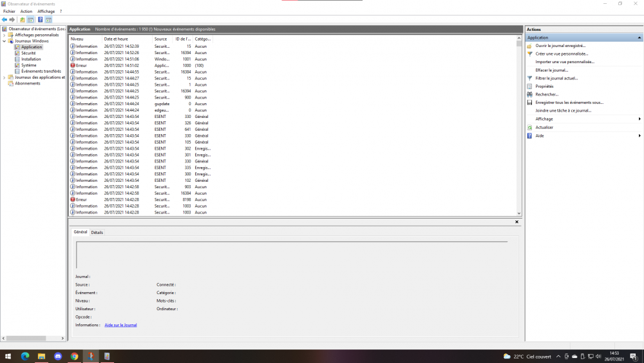
Task: Click the Forward arrow toolbar icon
Action: [12, 20]
